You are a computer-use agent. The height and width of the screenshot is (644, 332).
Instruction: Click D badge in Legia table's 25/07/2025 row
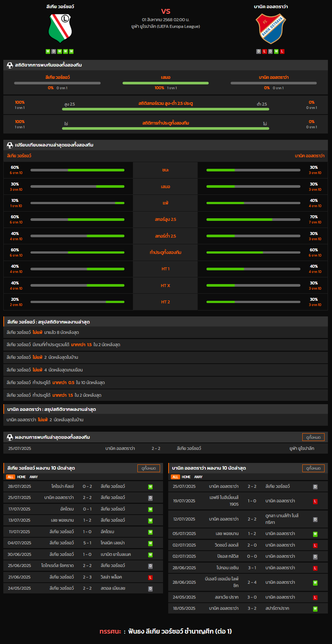tap(150, 498)
